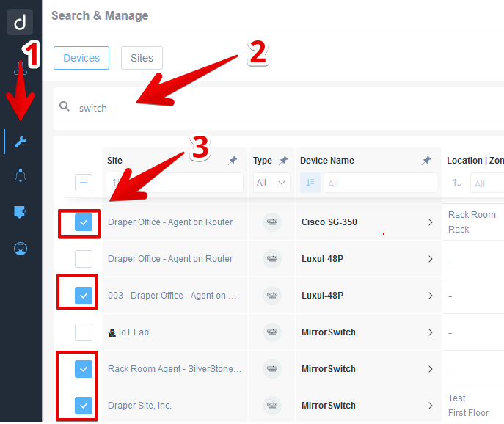Click the magnifier search icon
504x424 pixels.
pyautogui.click(x=65, y=106)
